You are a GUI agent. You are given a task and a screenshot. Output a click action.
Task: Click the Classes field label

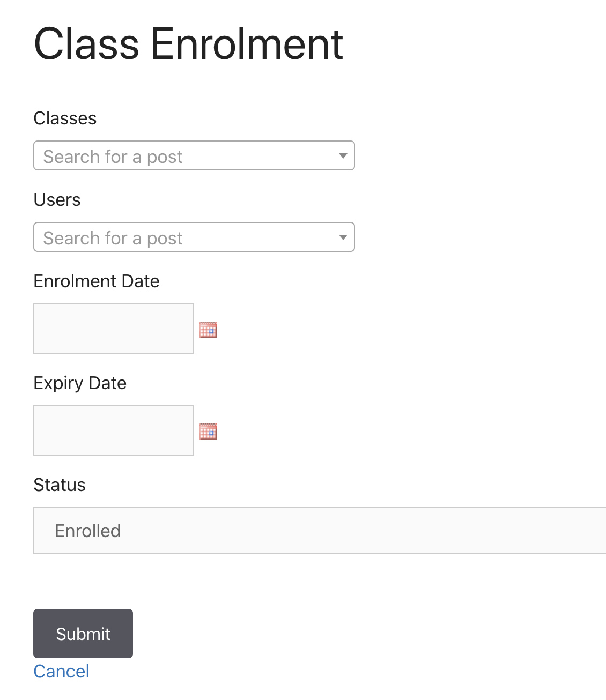coord(65,118)
